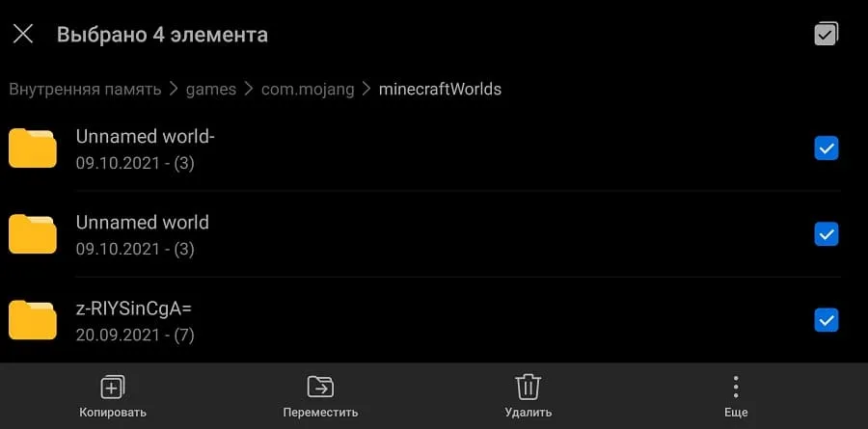Tap the Копировать copy icon
The height and width of the screenshot is (429, 868).
click(113, 387)
